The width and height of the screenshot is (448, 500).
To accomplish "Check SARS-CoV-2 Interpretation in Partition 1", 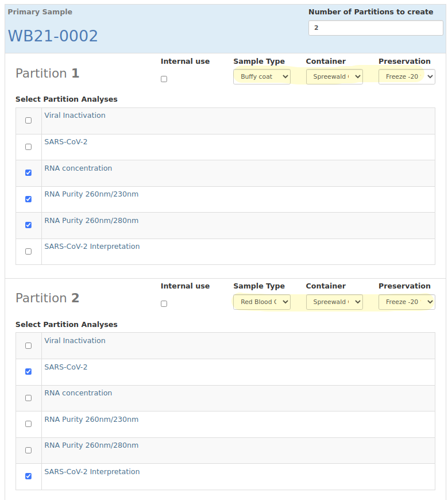I will [x=29, y=252].
